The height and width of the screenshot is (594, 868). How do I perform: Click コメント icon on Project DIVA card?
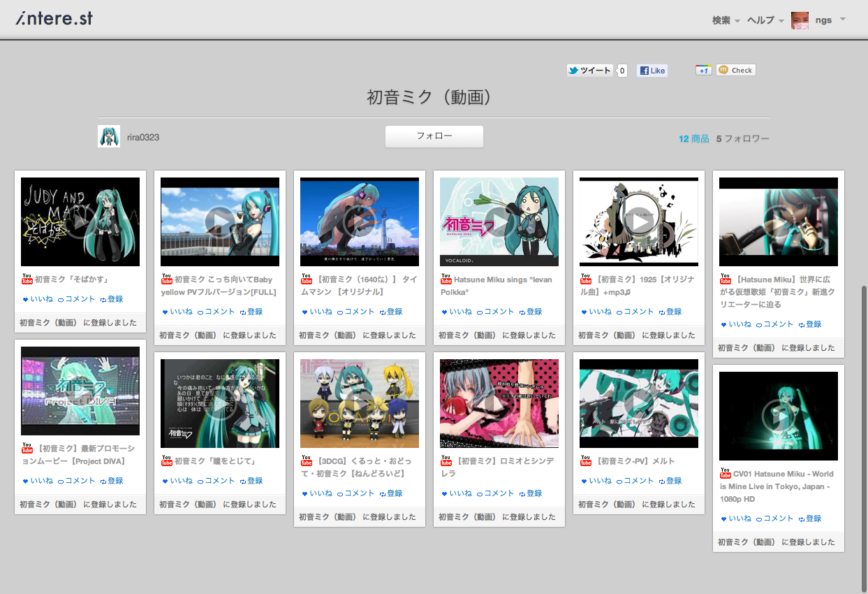click(x=61, y=481)
